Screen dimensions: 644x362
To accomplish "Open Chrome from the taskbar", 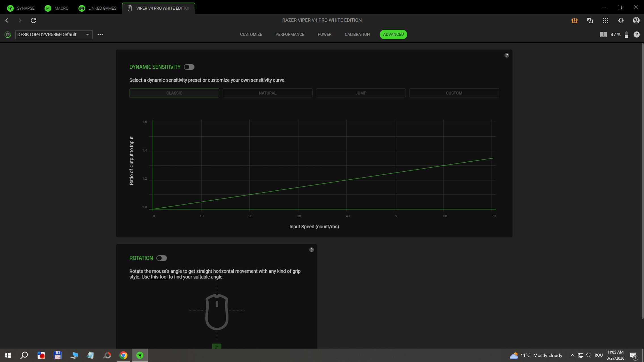I will point(123,355).
